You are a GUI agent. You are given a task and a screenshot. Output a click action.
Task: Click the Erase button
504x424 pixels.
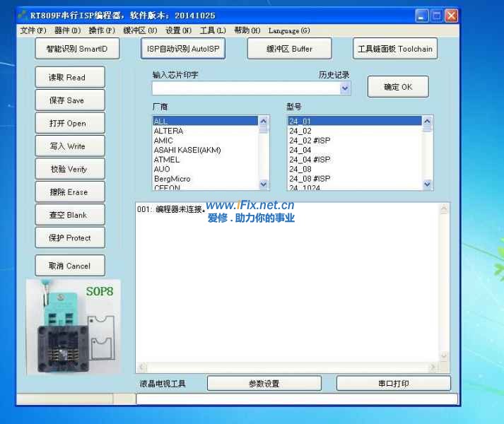[70, 192]
